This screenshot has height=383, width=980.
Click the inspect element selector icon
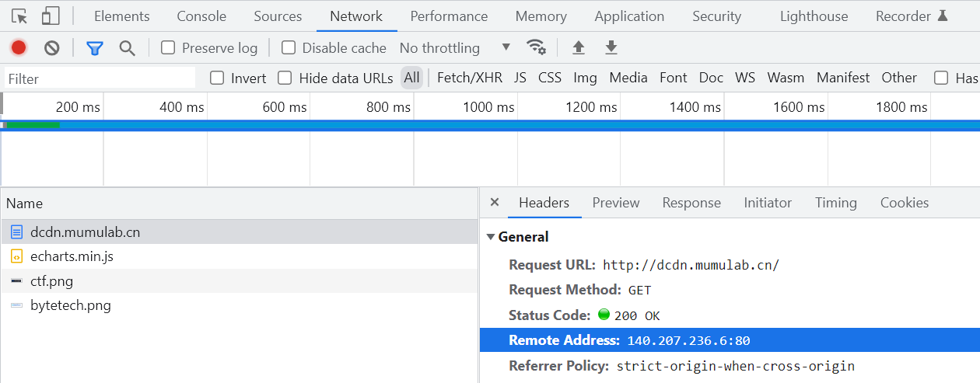(19, 16)
